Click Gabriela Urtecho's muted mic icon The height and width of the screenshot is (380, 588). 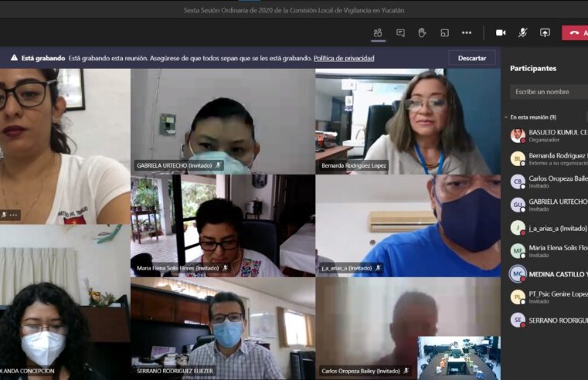click(x=219, y=165)
